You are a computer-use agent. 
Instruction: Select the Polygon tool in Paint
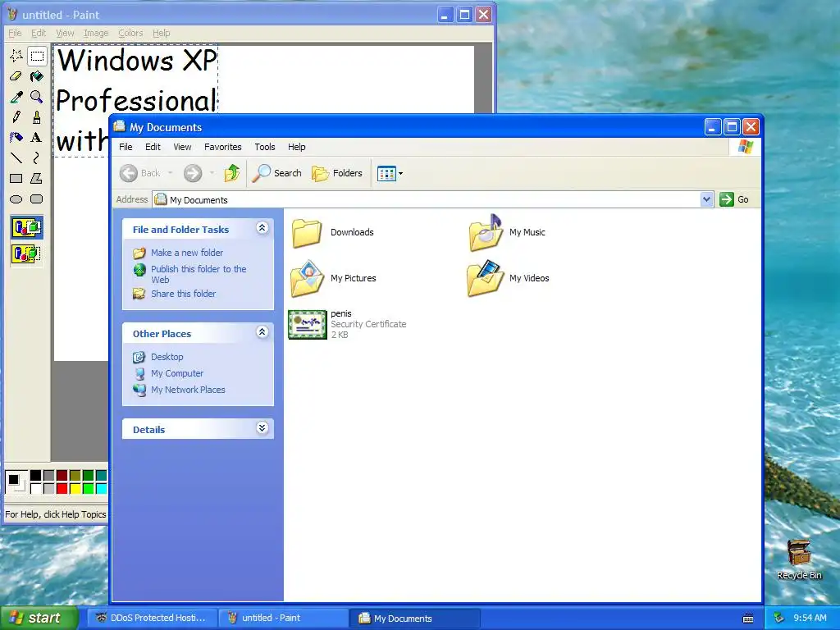[37, 178]
